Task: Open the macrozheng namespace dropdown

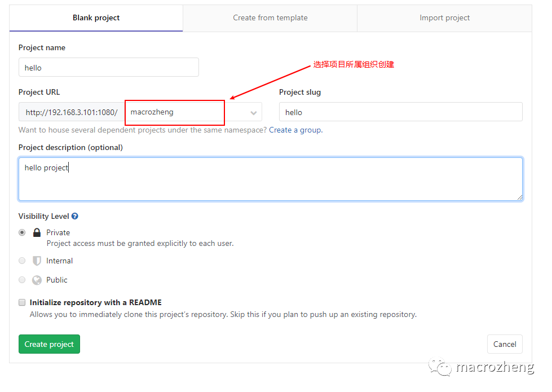Action: 193,112
